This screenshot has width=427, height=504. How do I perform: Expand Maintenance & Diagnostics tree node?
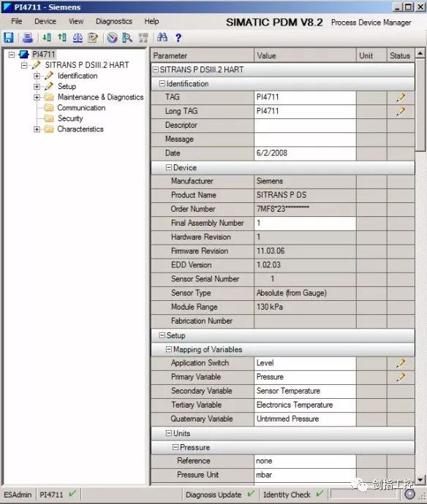pyautogui.click(x=37, y=97)
